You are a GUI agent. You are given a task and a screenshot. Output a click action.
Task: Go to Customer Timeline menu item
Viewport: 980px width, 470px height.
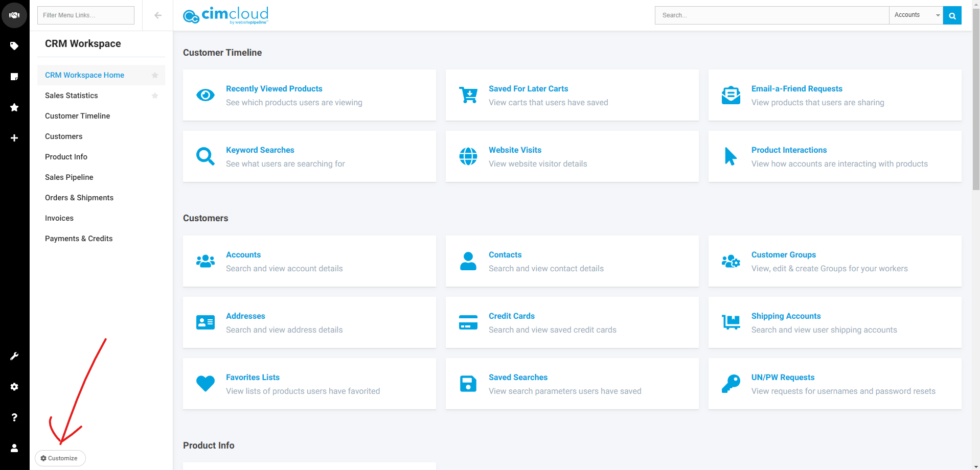click(101, 116)
